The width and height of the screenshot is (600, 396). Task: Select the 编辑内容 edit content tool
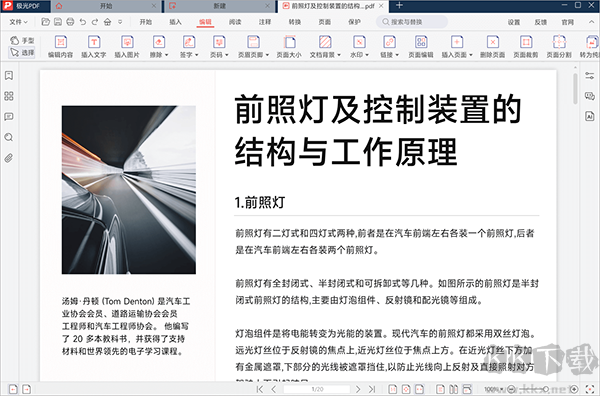pos(60,47)
